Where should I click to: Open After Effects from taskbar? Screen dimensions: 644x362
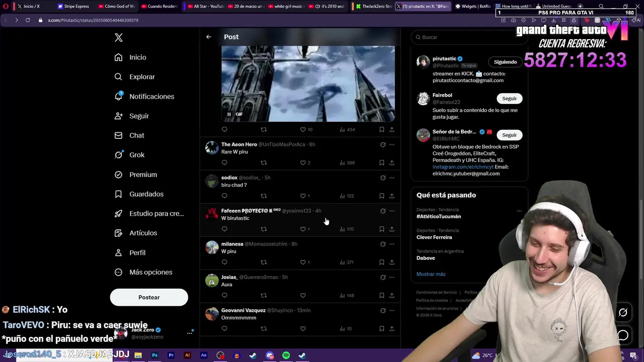point(204,355)
